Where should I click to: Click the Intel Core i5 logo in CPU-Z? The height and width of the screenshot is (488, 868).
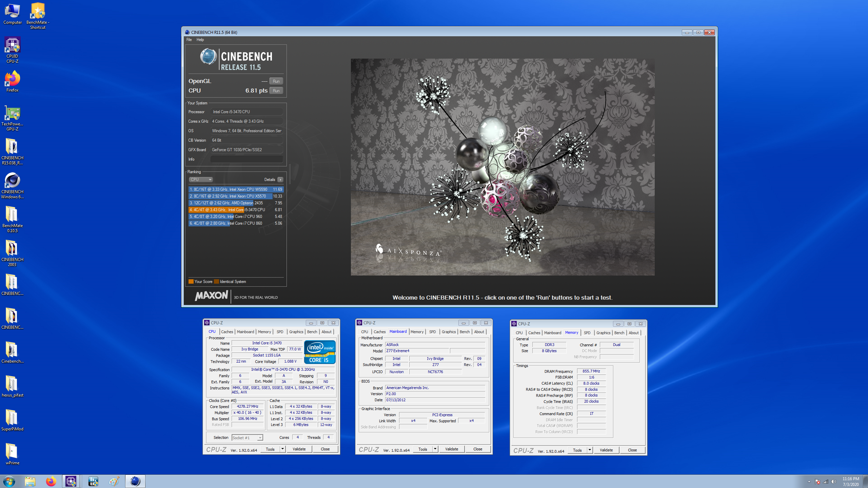(320, 352)
